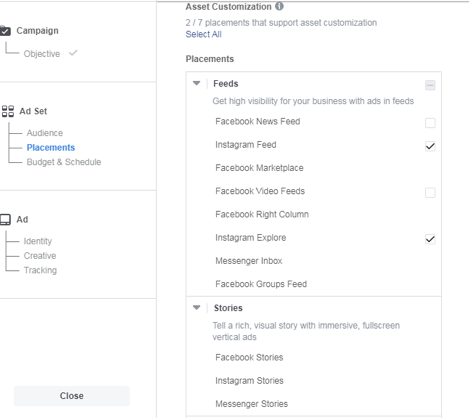Uncheck the Instagram Explore checkbox

(430, 239)
